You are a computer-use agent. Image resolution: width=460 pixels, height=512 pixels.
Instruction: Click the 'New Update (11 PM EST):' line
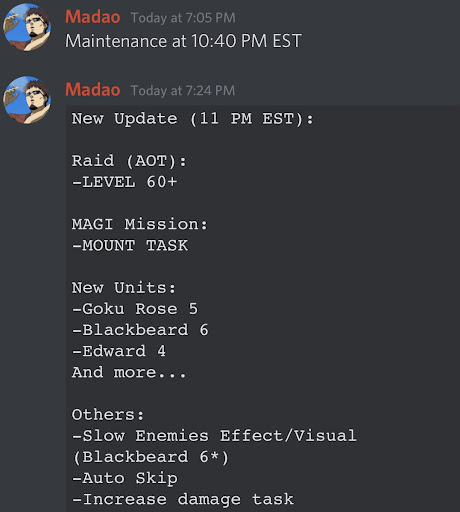tap(193, 119)
